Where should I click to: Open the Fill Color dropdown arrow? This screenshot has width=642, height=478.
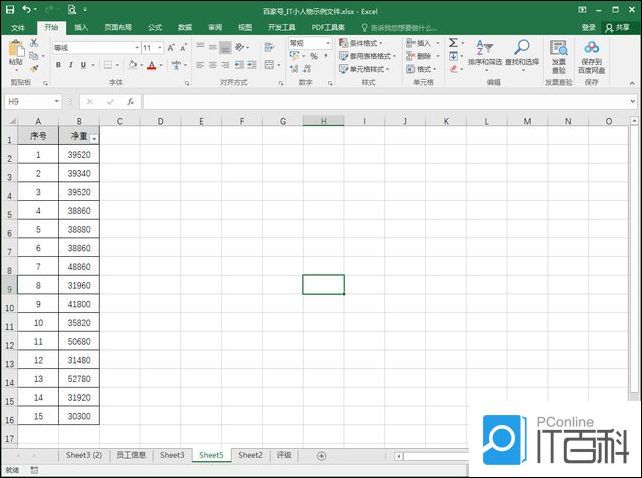point(142,65)
